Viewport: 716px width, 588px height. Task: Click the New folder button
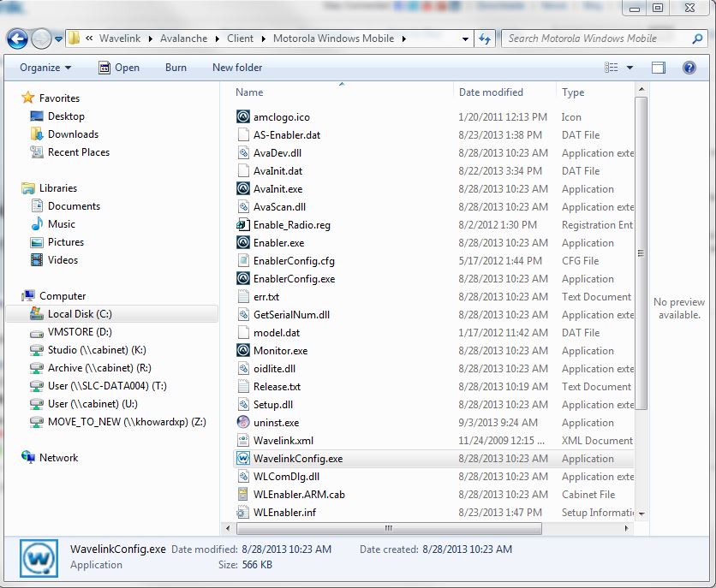coord(237,68)
